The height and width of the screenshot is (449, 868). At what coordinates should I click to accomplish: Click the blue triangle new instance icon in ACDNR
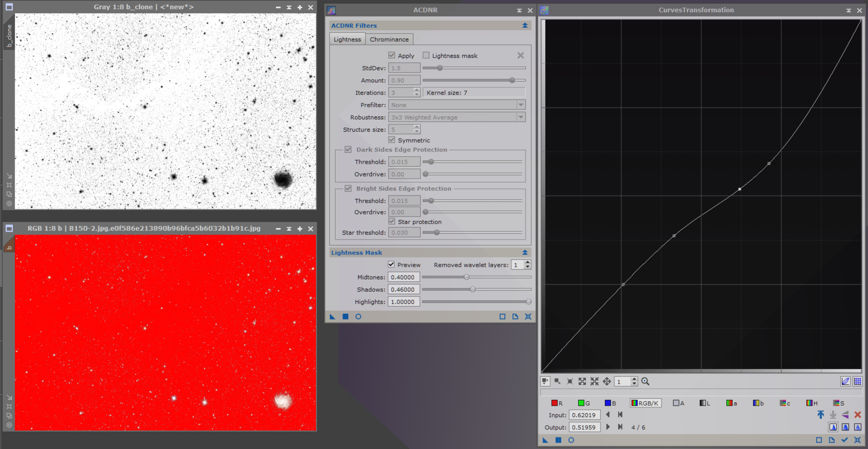(333, 316)
